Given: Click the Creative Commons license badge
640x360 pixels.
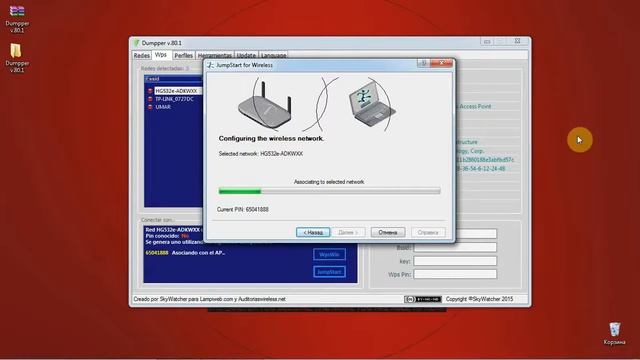Looking at the screenshot, I should [422, 299].
